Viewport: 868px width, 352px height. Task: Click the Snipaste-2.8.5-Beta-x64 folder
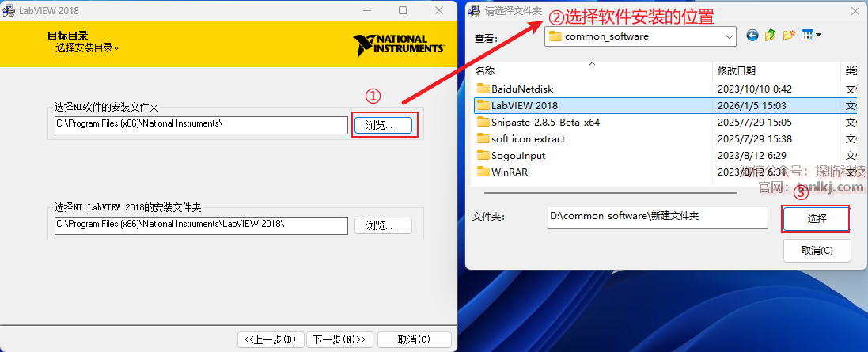pyautogui.click(x=544, y=122)
